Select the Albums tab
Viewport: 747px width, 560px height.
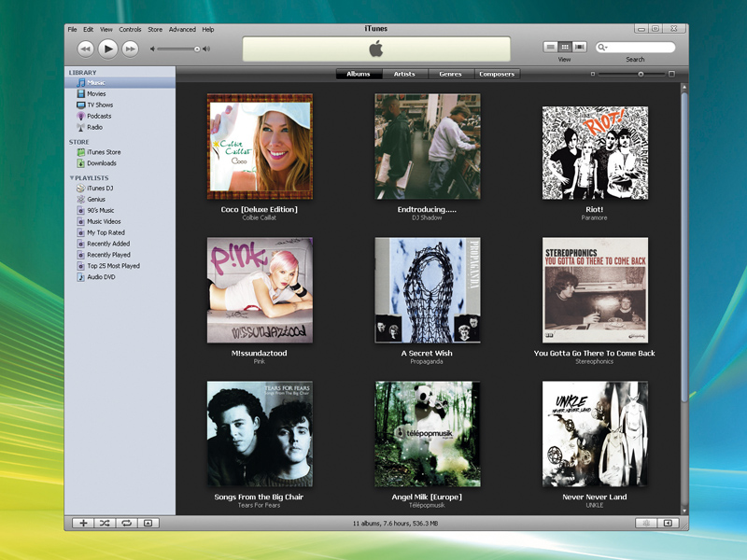point(359,74)
